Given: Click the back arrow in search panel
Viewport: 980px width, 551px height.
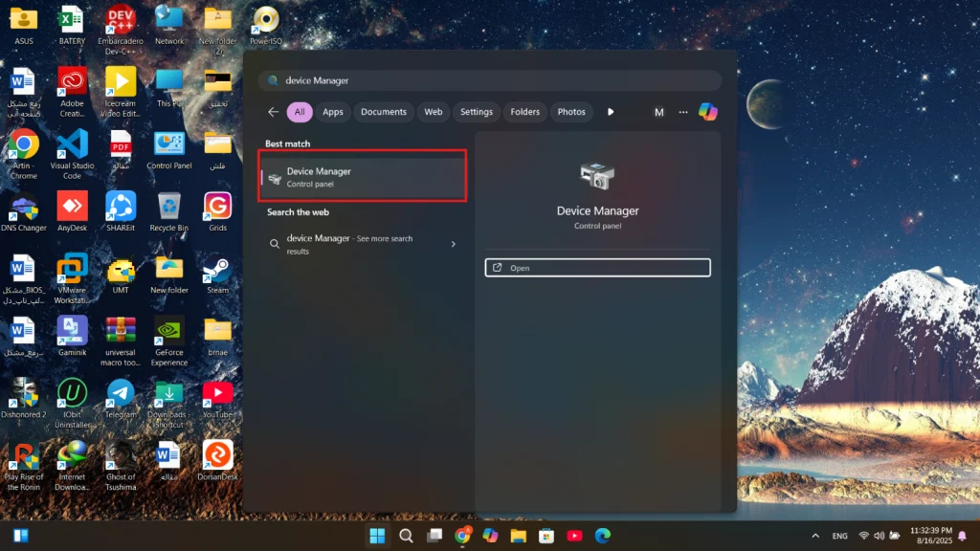Looking at the screenshot, I should (274, 112).
